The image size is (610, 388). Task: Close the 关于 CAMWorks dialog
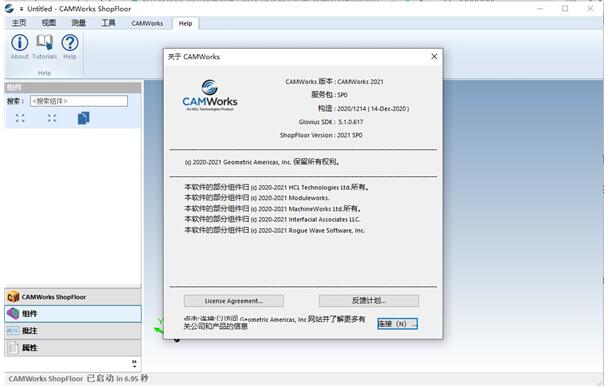point(434,57)
